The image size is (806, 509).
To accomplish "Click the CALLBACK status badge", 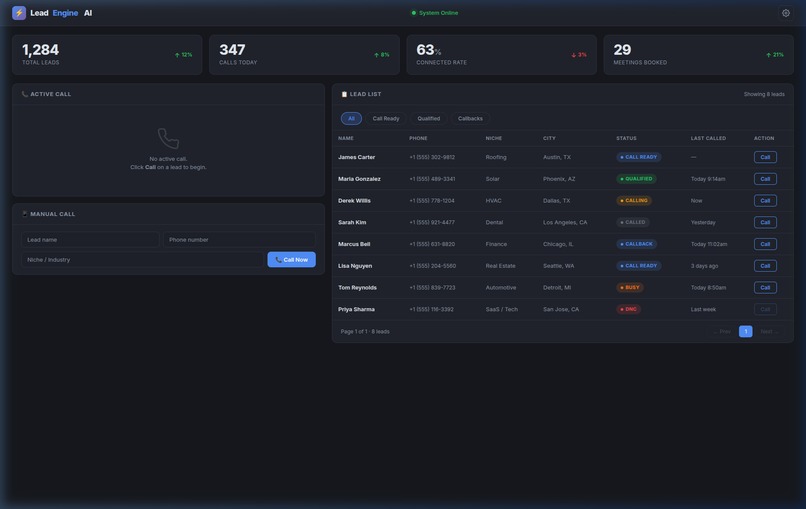I will tap(636, 244).
